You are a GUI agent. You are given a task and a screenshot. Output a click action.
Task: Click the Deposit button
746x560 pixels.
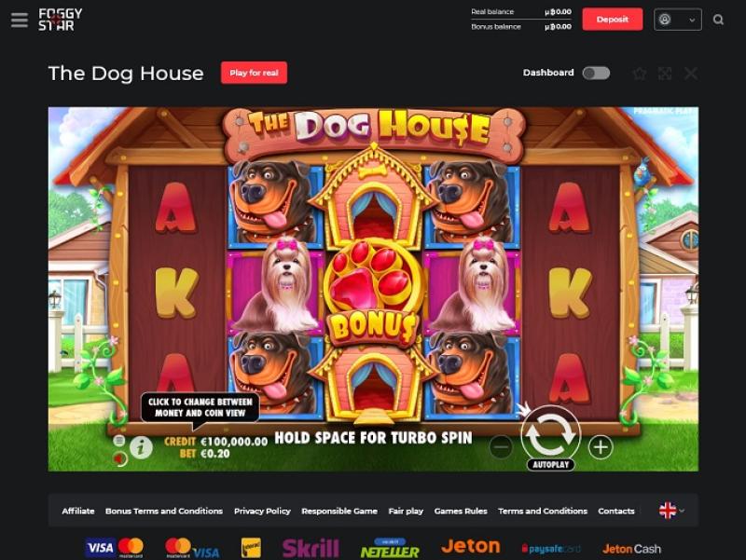613,20
